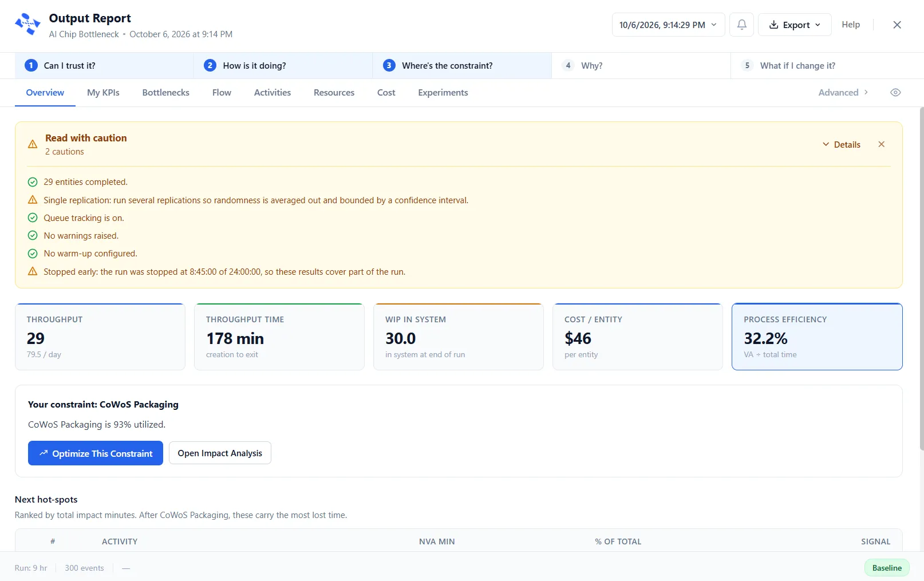Click Open Impact Analysis button
This screenshot has width=924, height=581.
(220, 453)
